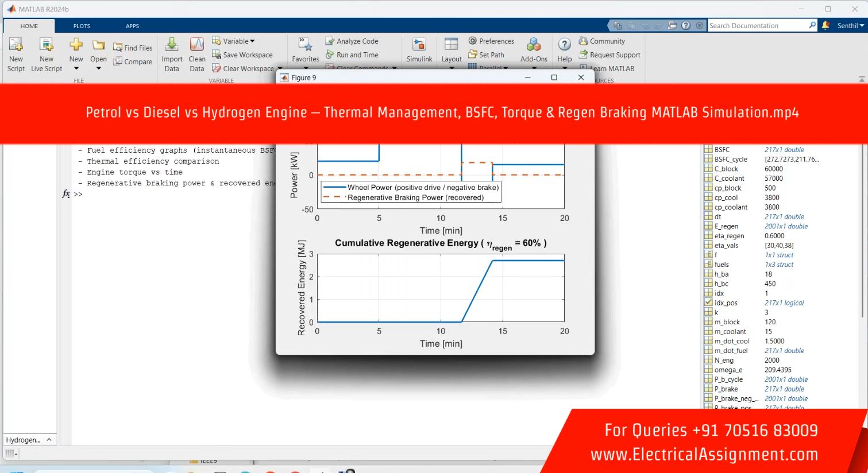Open the Add-Ons manager
This screenshot has width=868, height=473.
tap(534, 50)
